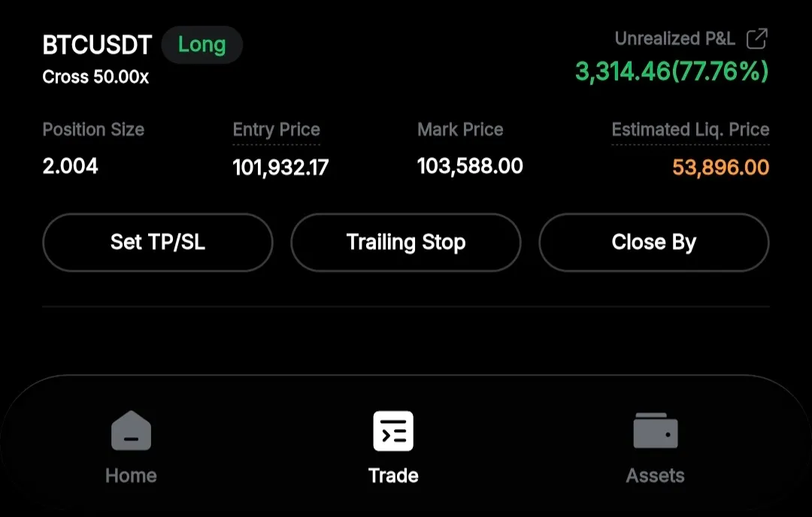Go to the Assets tab label
Viewport: 812px width, 517px height.
click(655, 476)
